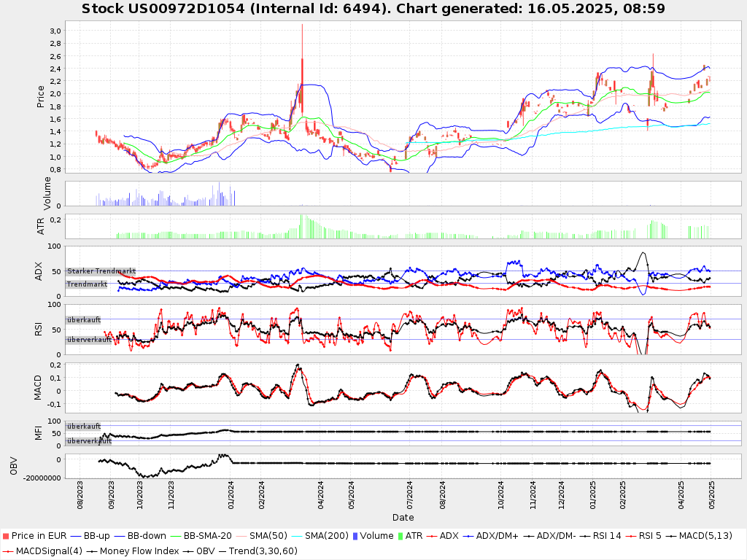The image size is (747, 560).
Task: Click the 2,0 value on Price axis
Action: pyautogui.click(x=55, y=94)
